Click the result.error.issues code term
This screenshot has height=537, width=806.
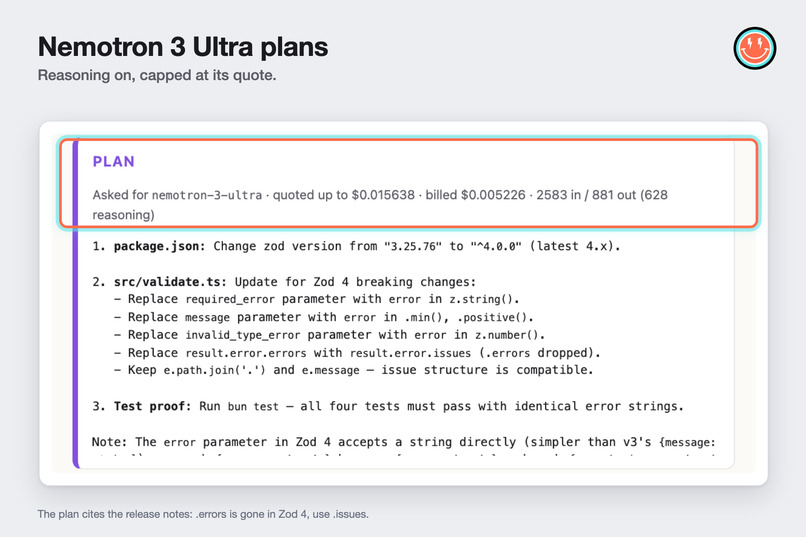[410, 353]
